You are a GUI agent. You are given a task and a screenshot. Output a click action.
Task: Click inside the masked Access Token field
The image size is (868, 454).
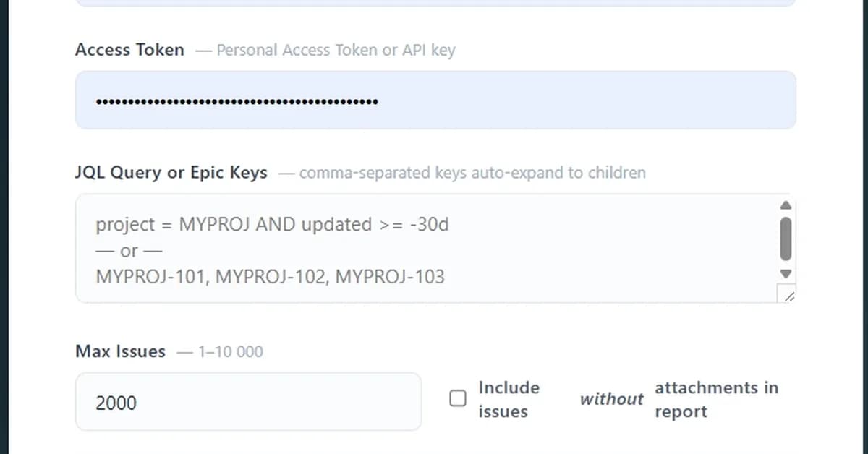(434, 100)
